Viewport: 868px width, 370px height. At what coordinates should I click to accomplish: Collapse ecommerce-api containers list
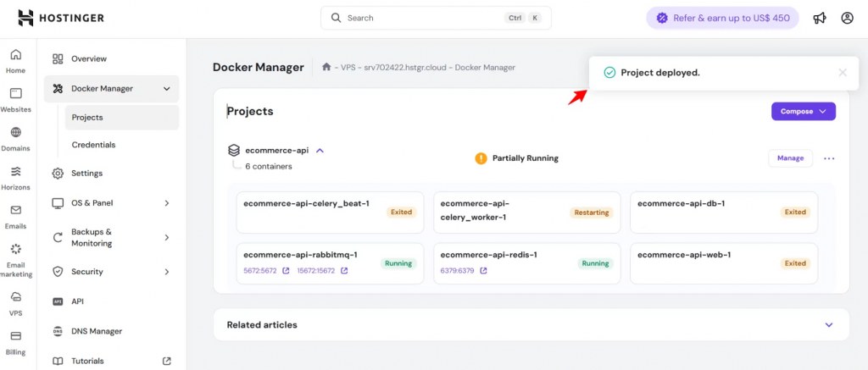(320, 151)
